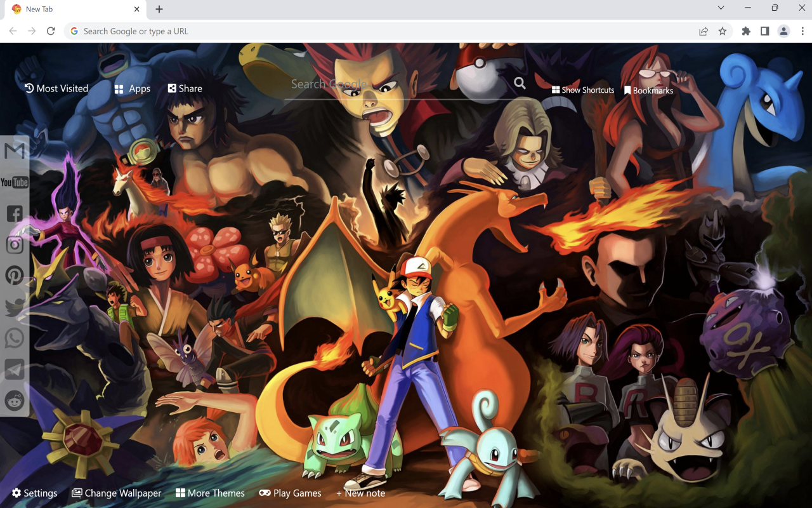
Task: Open Chrome's three-dot menu
Action: (802, 31)
